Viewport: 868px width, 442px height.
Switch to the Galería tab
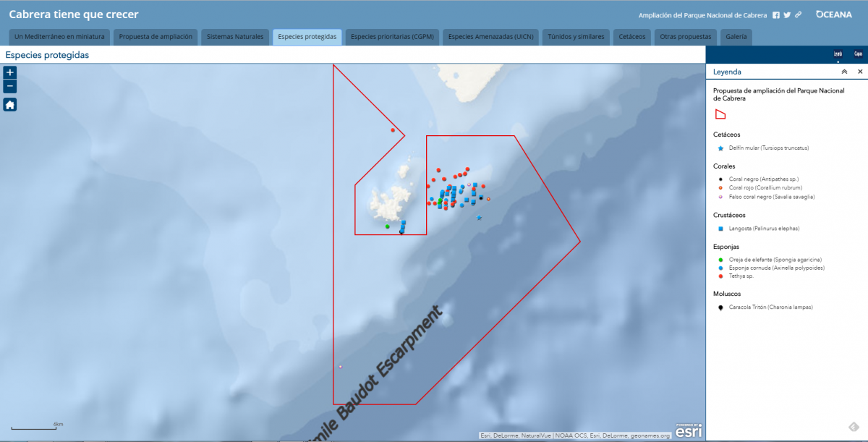coord(736,36)
